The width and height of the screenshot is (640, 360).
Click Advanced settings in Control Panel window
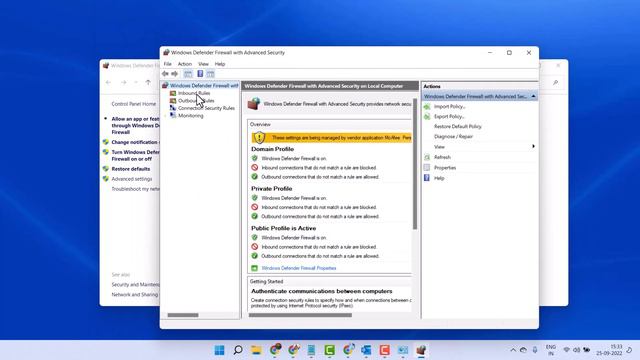pyautogui.click(x=131, y=179)
